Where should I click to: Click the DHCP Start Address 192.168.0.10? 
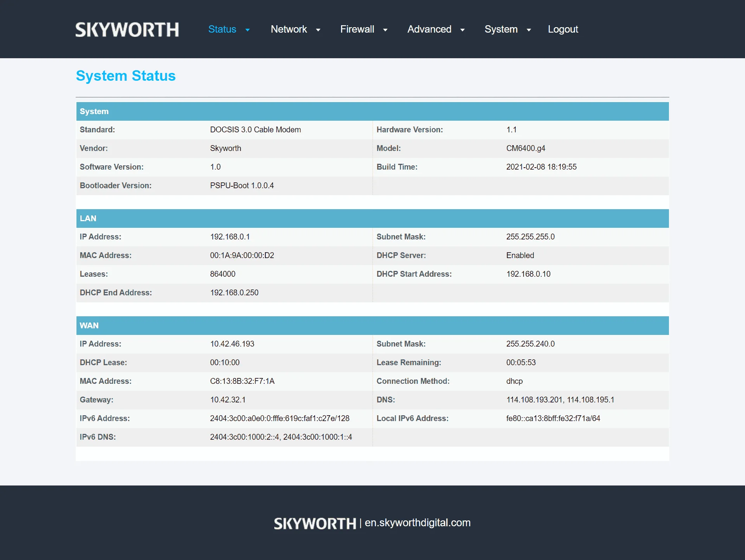528,274
